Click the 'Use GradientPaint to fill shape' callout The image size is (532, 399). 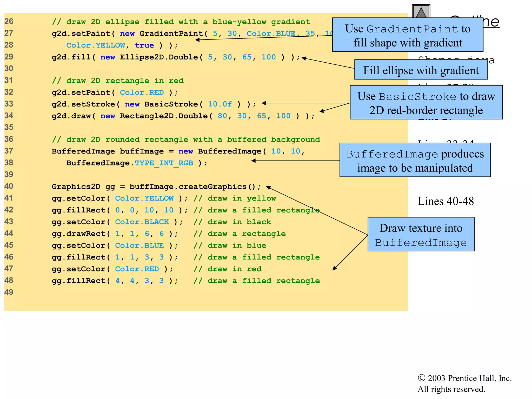point(407,35)
